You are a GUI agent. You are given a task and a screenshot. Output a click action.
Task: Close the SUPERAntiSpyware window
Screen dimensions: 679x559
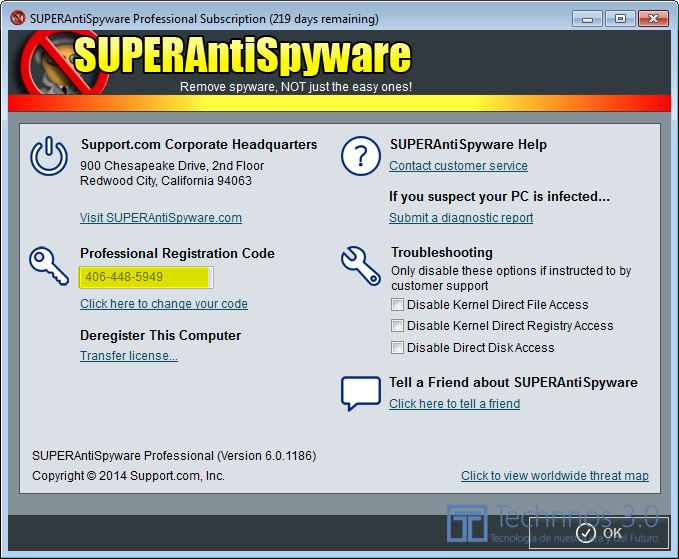click(x=653, y=19)
